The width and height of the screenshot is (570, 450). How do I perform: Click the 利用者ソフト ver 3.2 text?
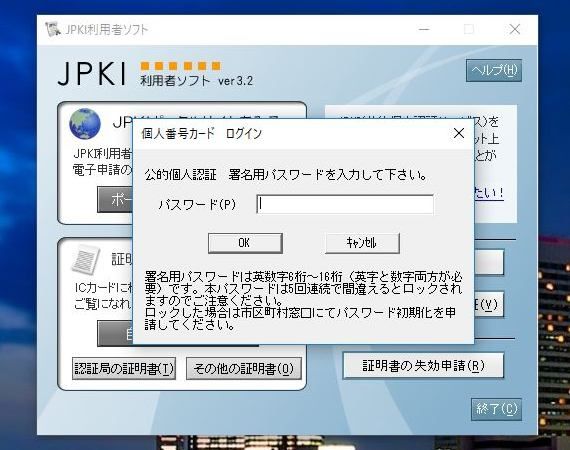coord(196,80)
